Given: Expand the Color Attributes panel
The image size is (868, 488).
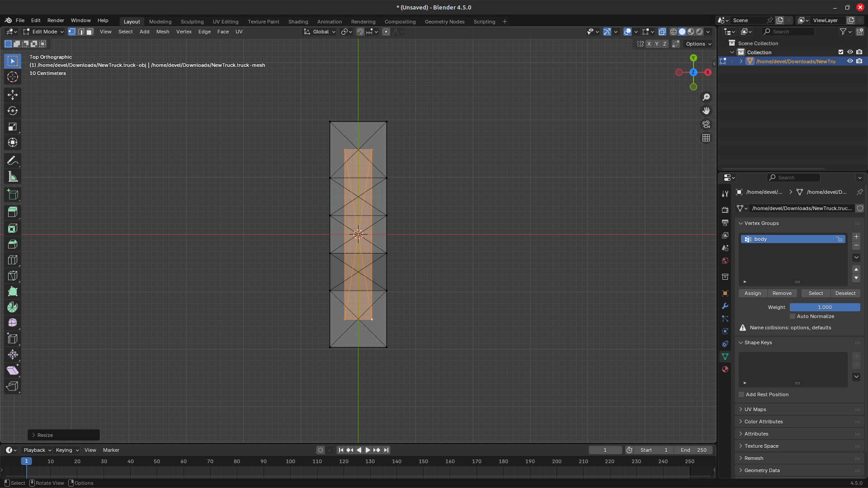Looking at the screenshot, I should [741, 422].
